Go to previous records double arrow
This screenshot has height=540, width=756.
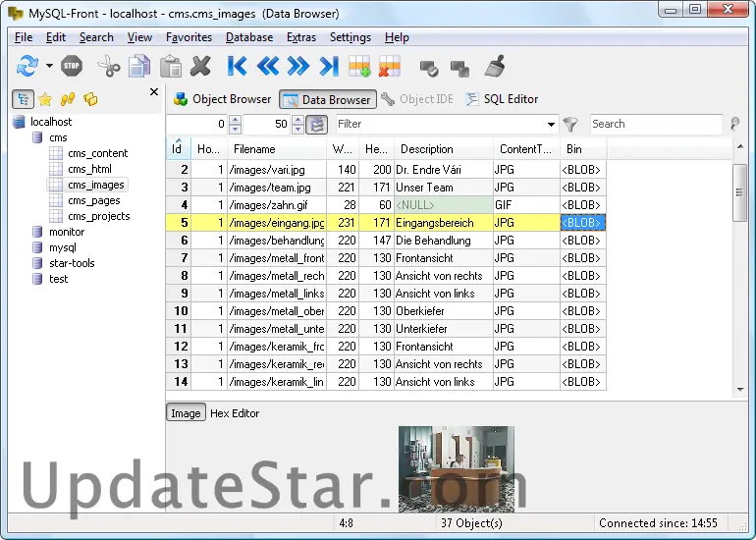(x=268, y=66)
